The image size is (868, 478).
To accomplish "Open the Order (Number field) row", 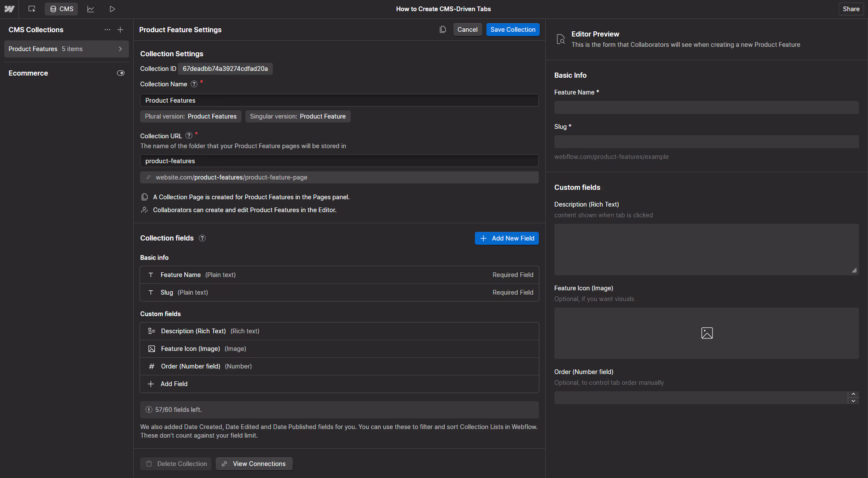I will (x=339, y=366).
